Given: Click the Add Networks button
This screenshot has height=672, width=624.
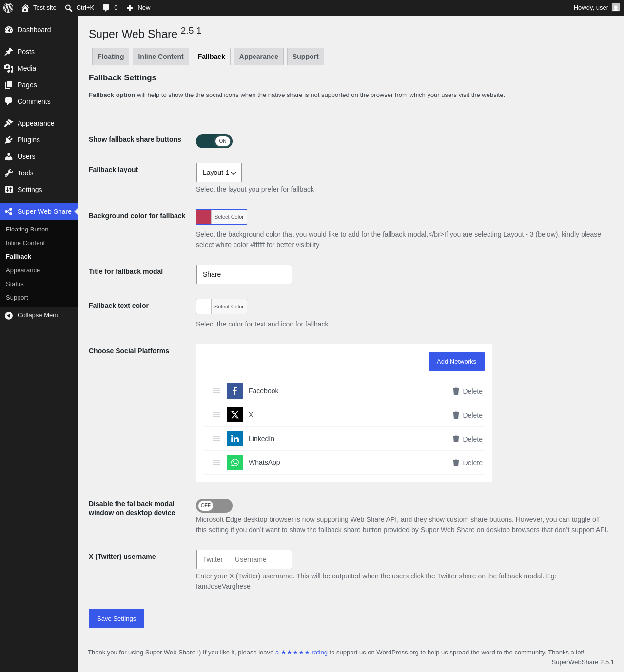Looking at the screenshot, I should coord(456,362).
